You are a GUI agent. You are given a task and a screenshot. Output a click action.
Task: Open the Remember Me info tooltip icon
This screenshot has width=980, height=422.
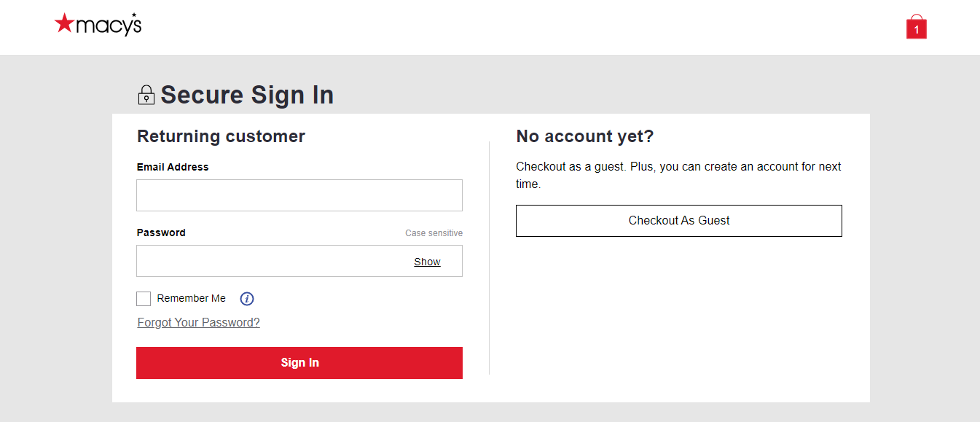tap(247, 299)
